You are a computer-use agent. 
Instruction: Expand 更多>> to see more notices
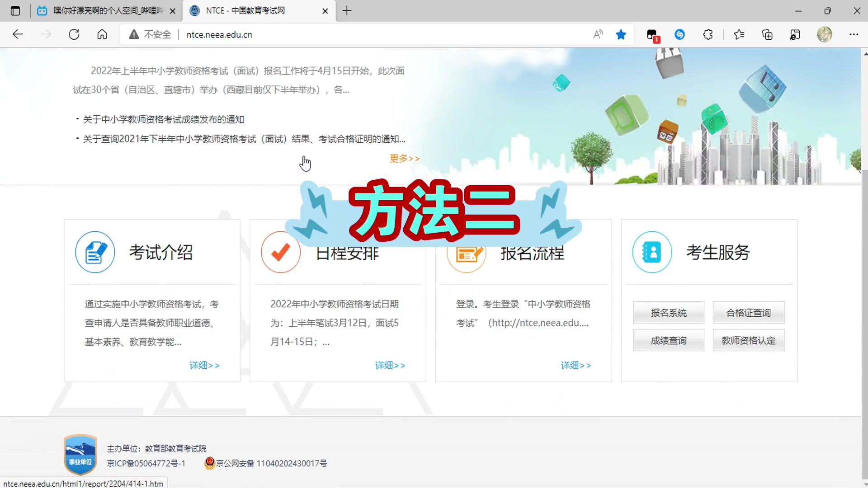404,158
